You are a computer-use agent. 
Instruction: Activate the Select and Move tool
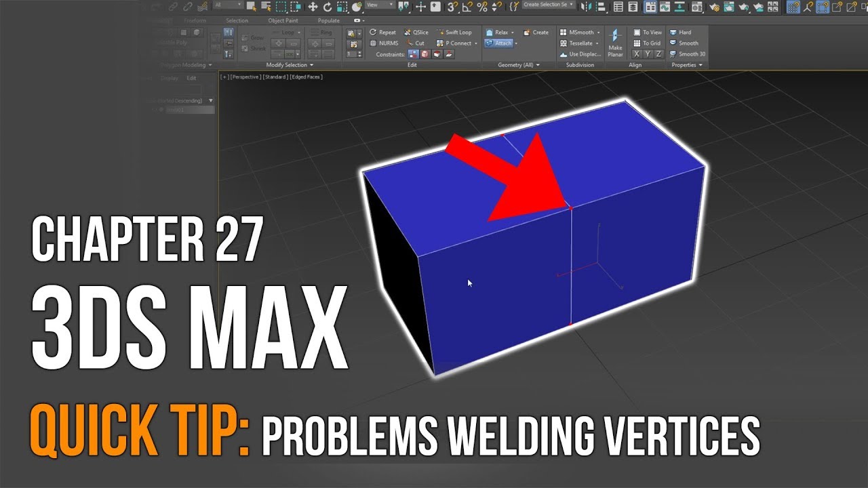[x=313, y=6]
